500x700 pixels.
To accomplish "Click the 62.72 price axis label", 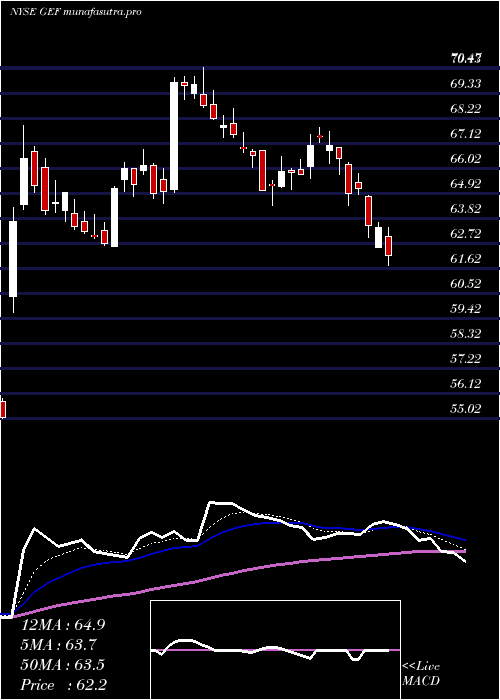I will coord(466,233).
